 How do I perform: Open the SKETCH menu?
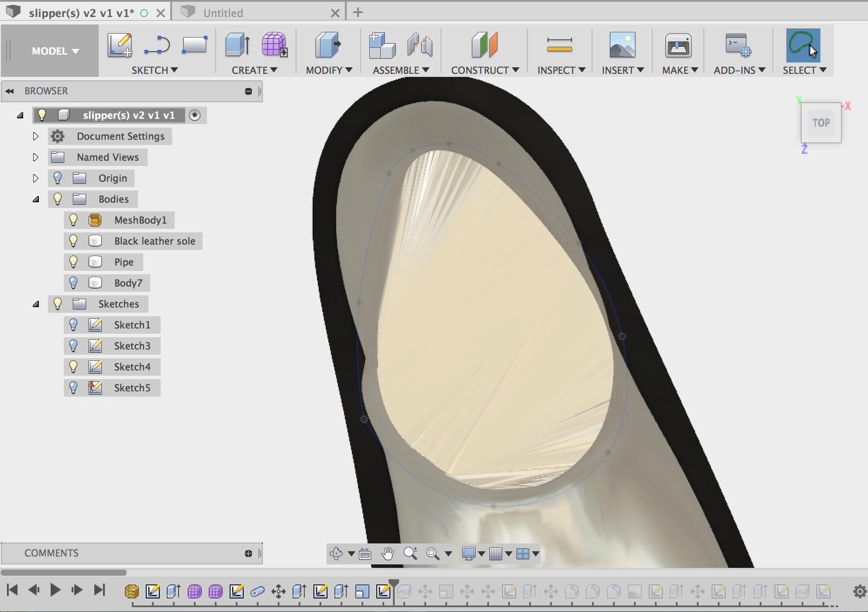coord(155,70)
